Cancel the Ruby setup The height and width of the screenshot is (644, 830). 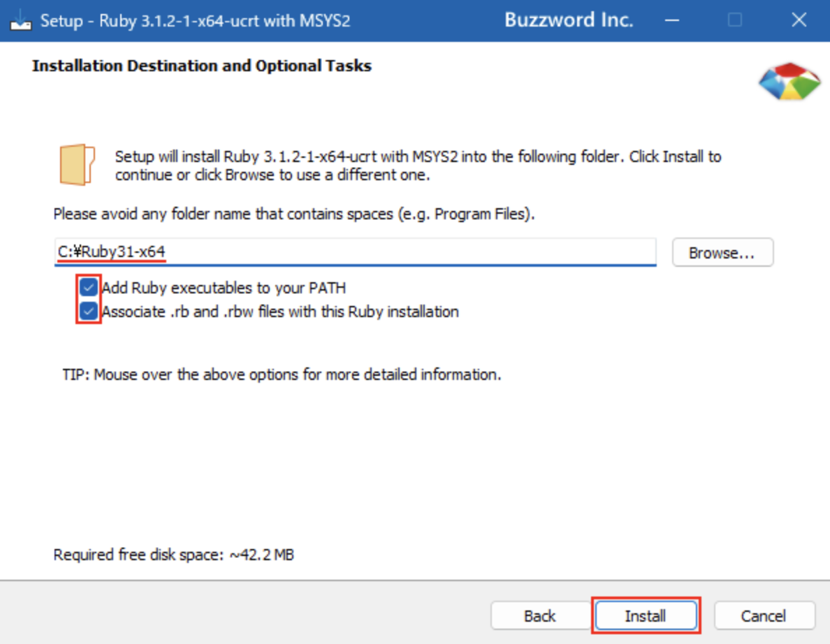[x=764, y=615]
